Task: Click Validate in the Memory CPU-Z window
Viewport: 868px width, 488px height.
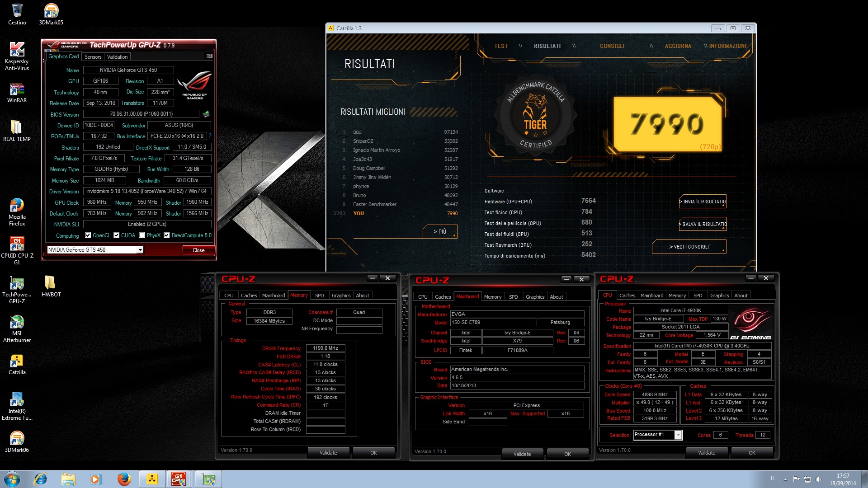Action: click(328, 453)
